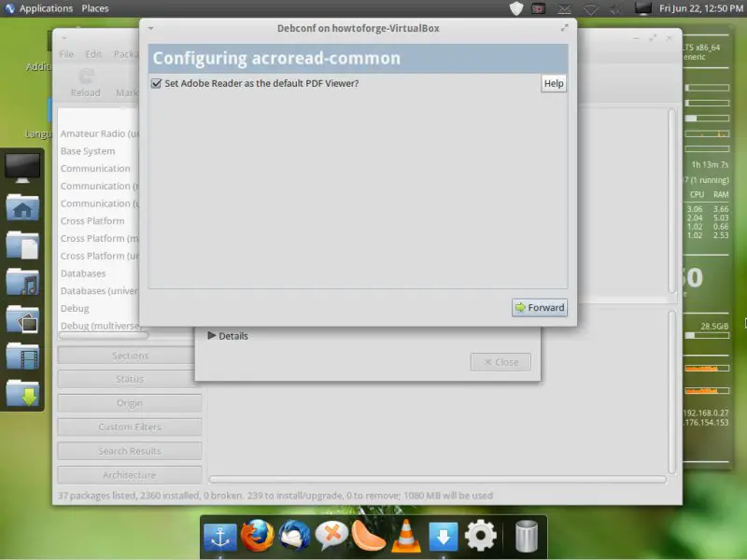Open the Pictures folder in left sidebar

22,318
